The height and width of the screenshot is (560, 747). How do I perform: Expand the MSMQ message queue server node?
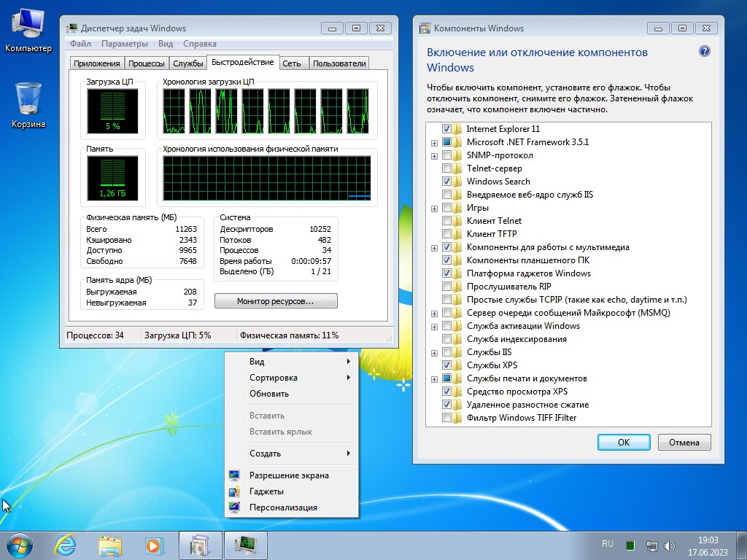pos(434,314)
